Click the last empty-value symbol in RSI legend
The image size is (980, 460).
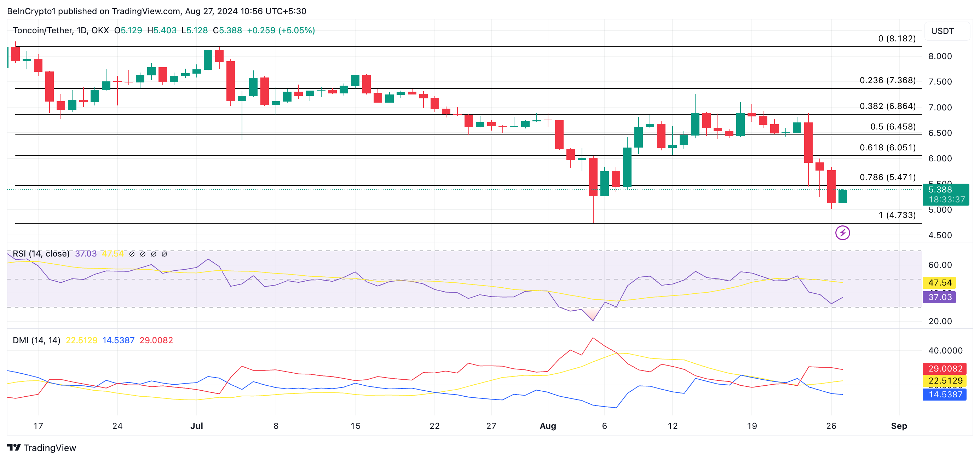(x=165, y=254)
